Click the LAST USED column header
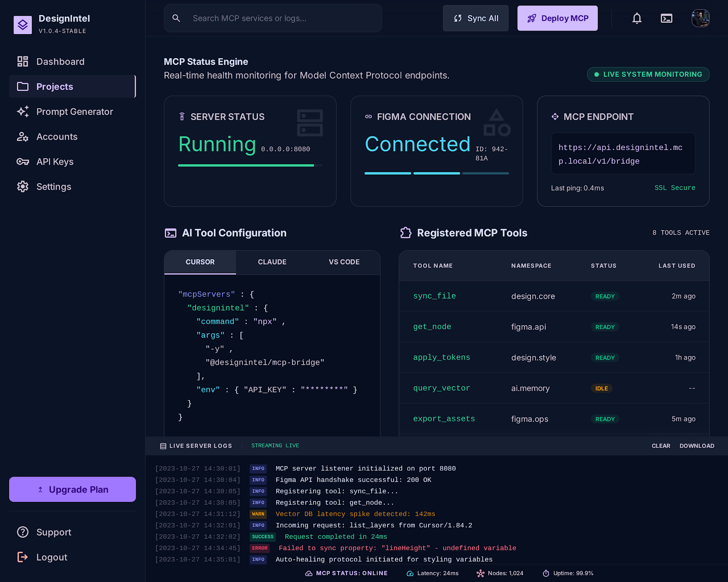The height and width of the screenshot is (582, 728). [677, 266]
